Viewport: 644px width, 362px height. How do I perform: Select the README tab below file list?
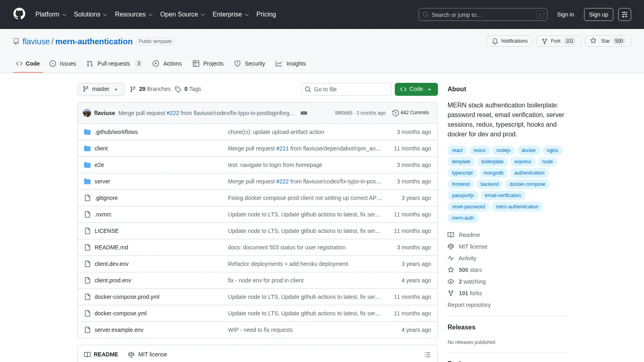coord(101,354)
